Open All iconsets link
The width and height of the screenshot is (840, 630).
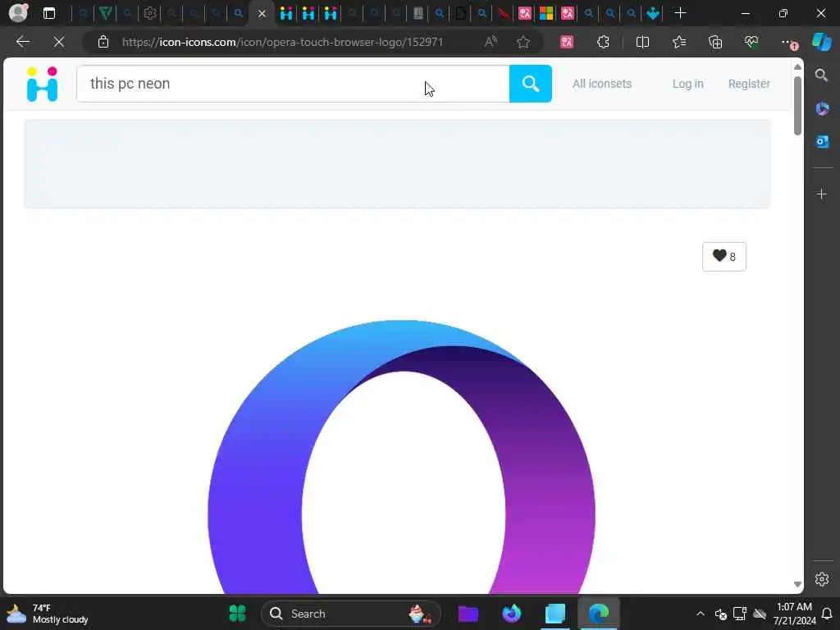click(x=602, y=84)
